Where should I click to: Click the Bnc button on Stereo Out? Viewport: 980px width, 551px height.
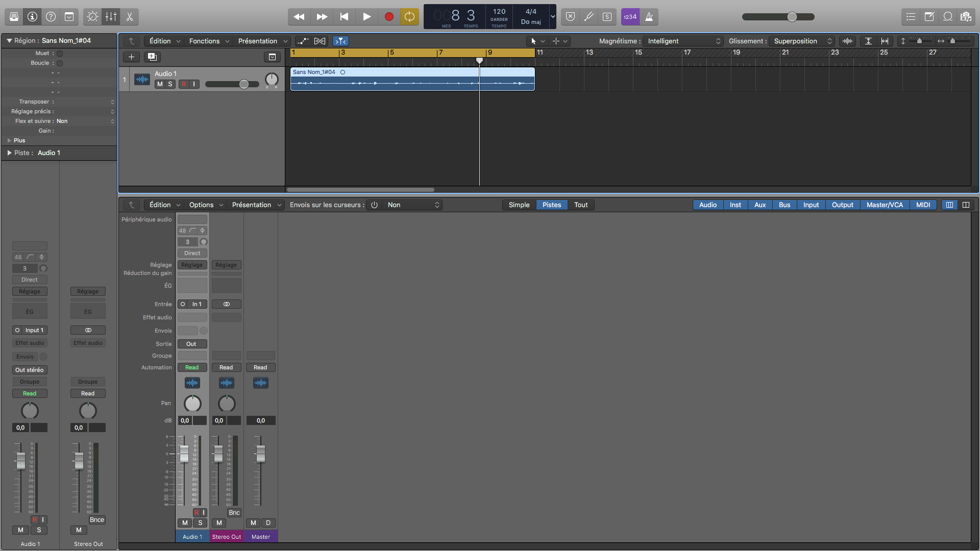pos(234,513)
